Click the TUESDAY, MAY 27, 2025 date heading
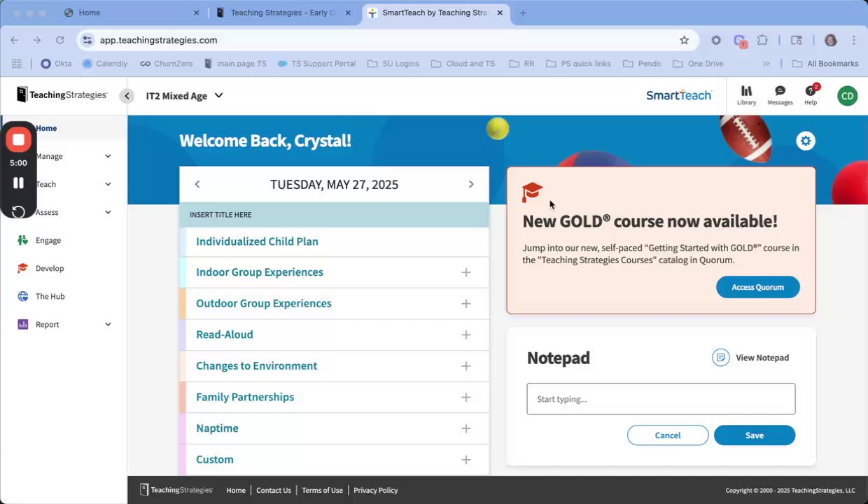This screenshot has height=504, width=868. tap(334, 185)
